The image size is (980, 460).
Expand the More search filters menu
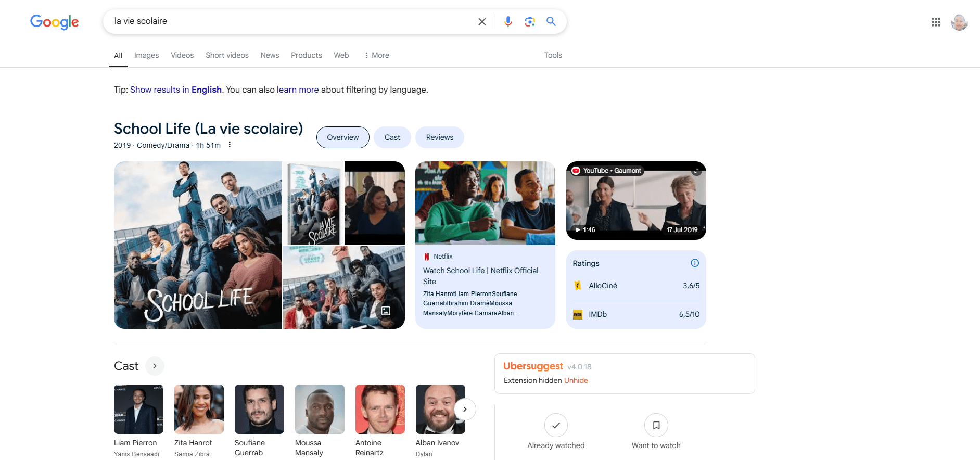pyautogui.click(x=377, y=55)
